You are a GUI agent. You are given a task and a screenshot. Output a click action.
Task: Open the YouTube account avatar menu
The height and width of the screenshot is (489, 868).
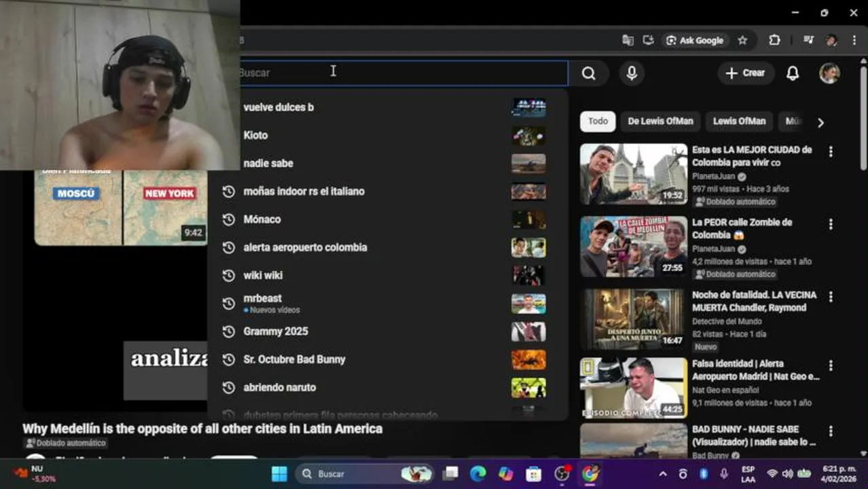click(x=829, y=73)
